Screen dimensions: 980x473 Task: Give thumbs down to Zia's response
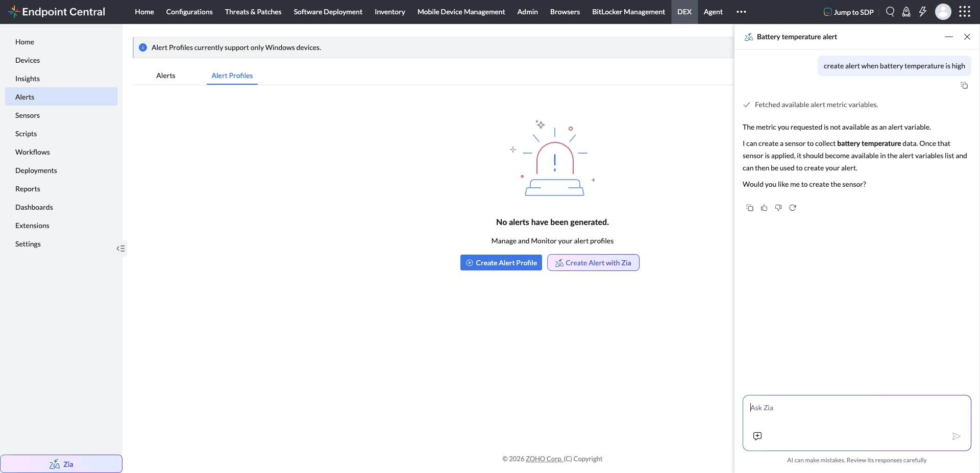pos(778,208)
